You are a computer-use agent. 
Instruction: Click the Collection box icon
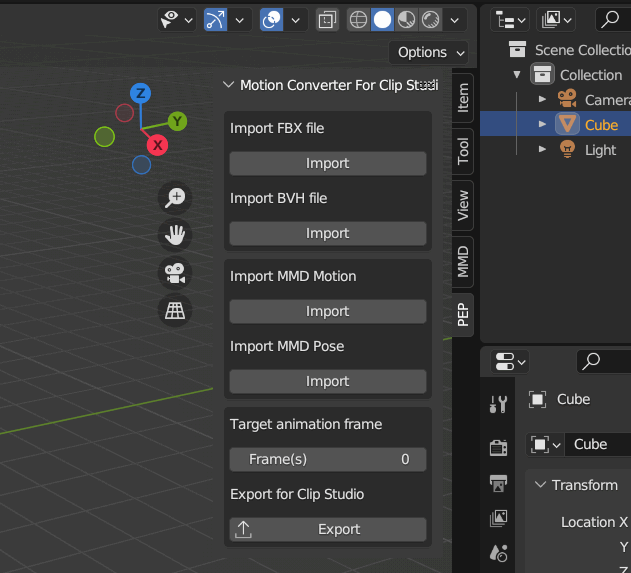[542, 75]
